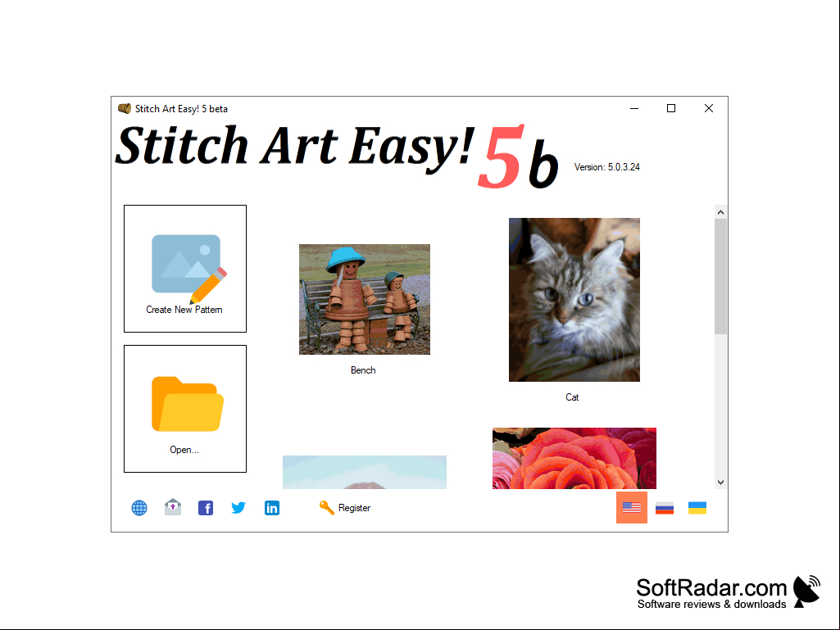
Task: Click the Version: 5.0.3.24 label
Action: click(x=607, y=167)
